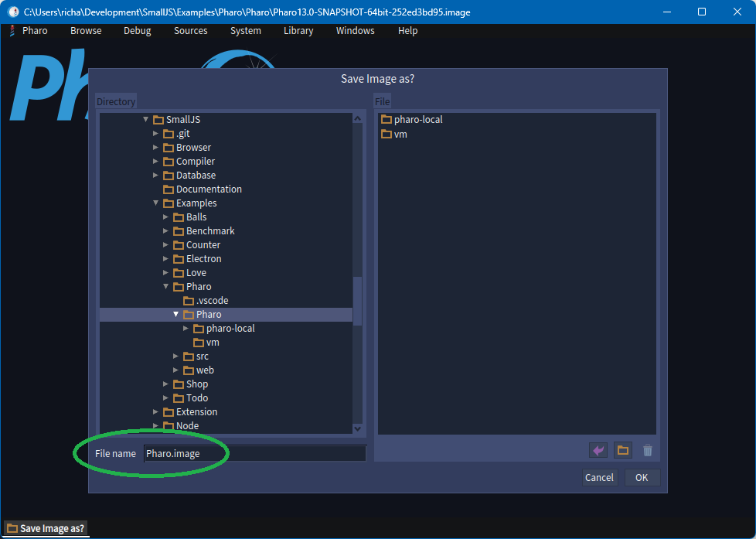
Task: Click the folder icon beside vm in File list
Action: (387, 134)
